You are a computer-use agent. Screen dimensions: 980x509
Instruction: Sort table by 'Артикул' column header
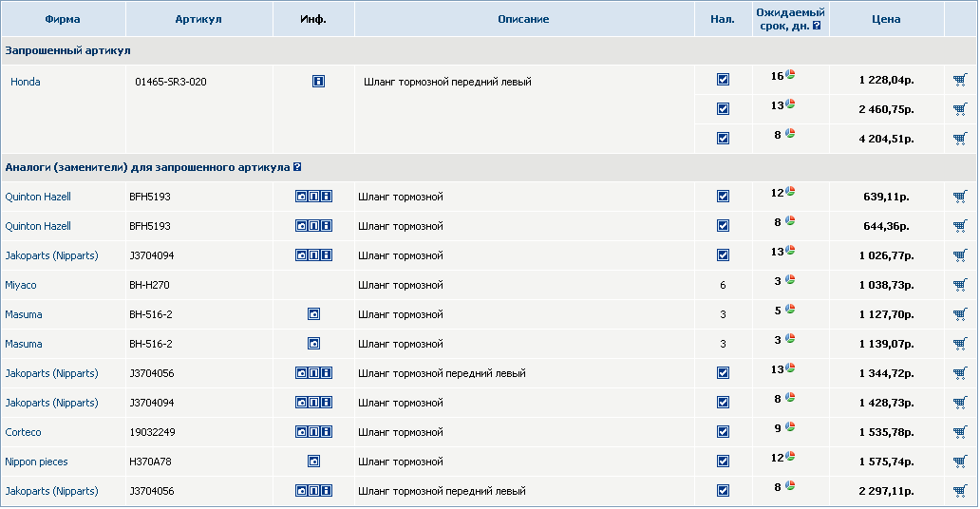198,19
